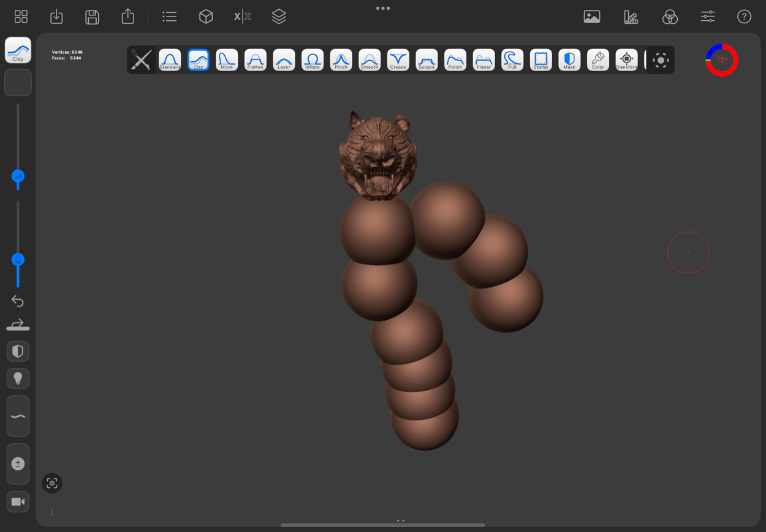Click the undo arrow button
Viewport: 766px width, 532px height.
tap(18, 301)
